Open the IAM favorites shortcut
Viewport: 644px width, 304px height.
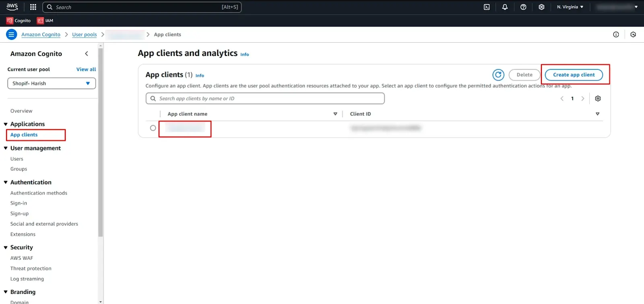coord(45,21)
